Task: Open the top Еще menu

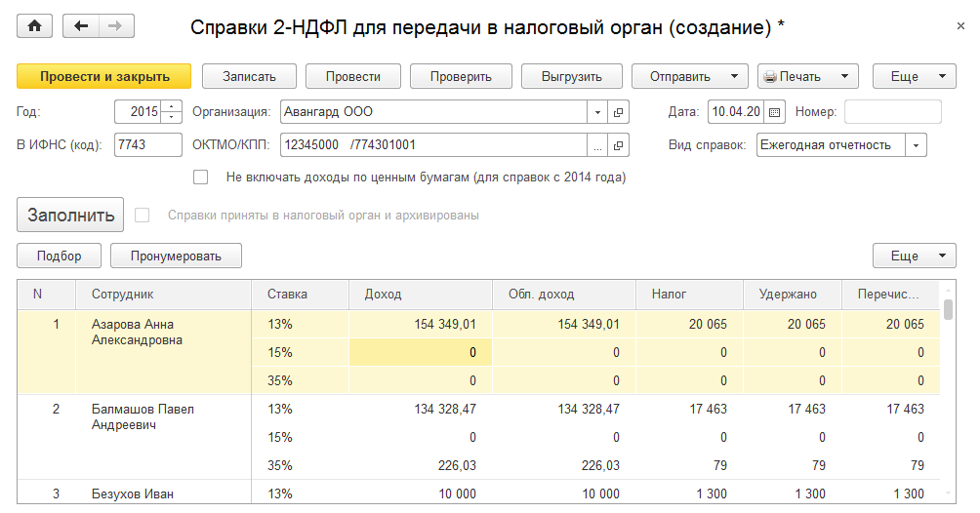Action: (915, 76)
